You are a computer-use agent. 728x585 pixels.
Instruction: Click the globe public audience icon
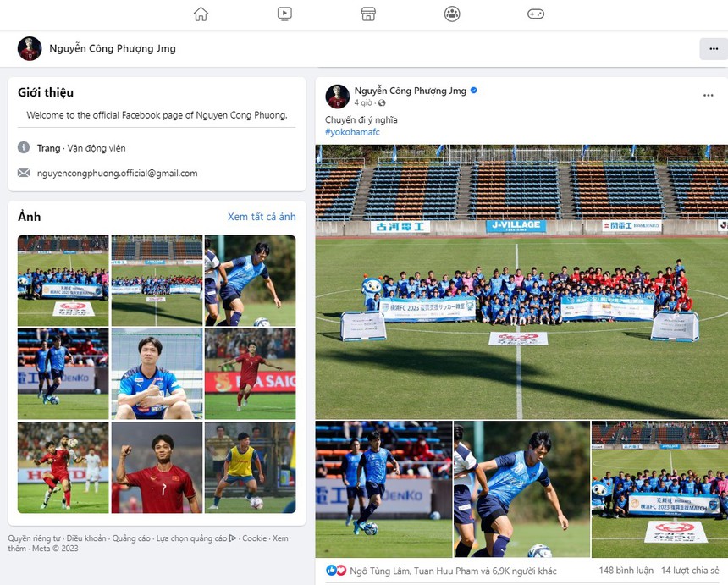tap(382, 102)
